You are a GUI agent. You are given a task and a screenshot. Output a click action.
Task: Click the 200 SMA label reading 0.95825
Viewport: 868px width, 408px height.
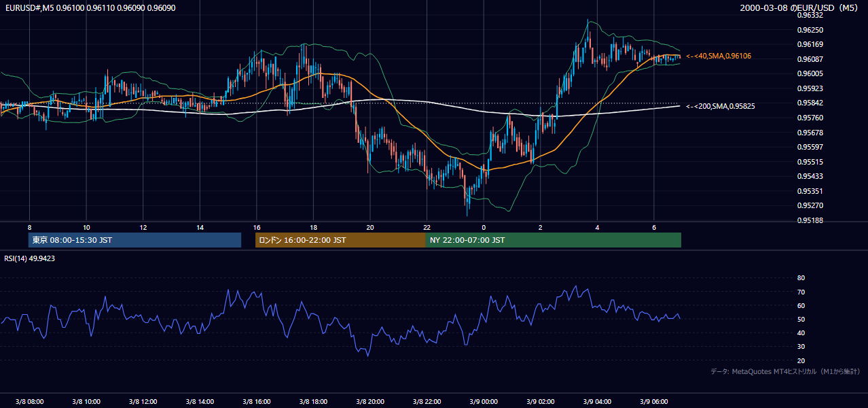[x=721, y=106]
